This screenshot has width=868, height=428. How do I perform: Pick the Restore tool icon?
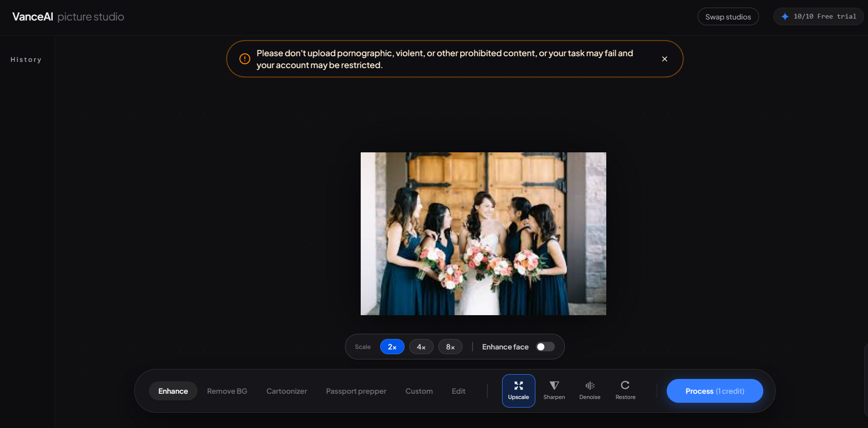pos(625,385)
